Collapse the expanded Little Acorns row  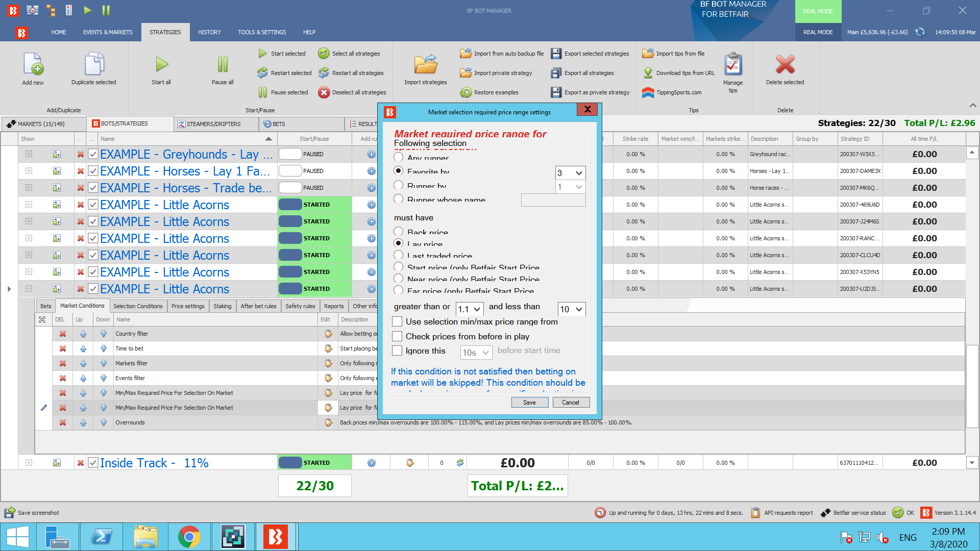coord(29,289)
